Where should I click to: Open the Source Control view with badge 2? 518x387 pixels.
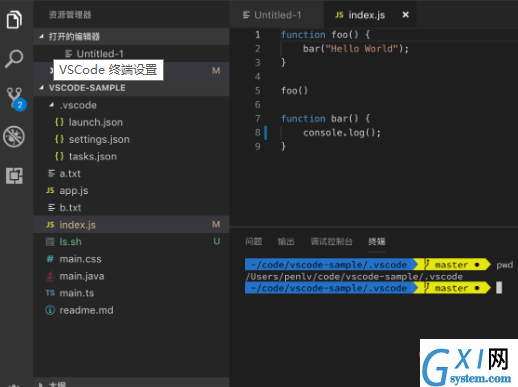coord(16,99)
